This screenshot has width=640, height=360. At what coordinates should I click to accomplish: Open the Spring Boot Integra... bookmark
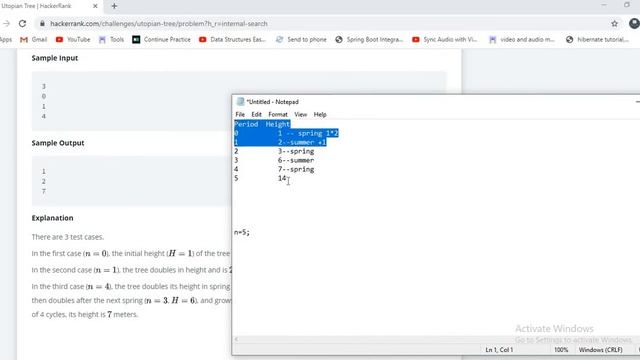coord(369,40)
